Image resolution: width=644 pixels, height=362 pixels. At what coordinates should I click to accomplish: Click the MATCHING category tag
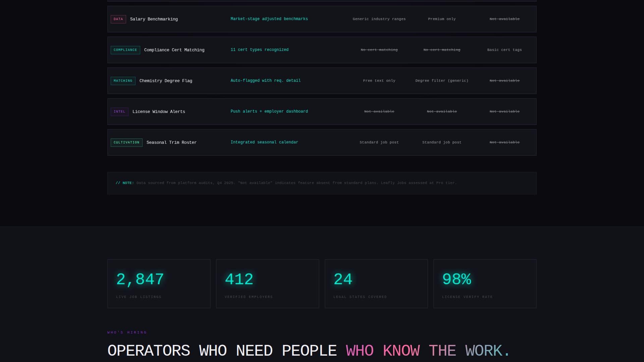point(123,81)
